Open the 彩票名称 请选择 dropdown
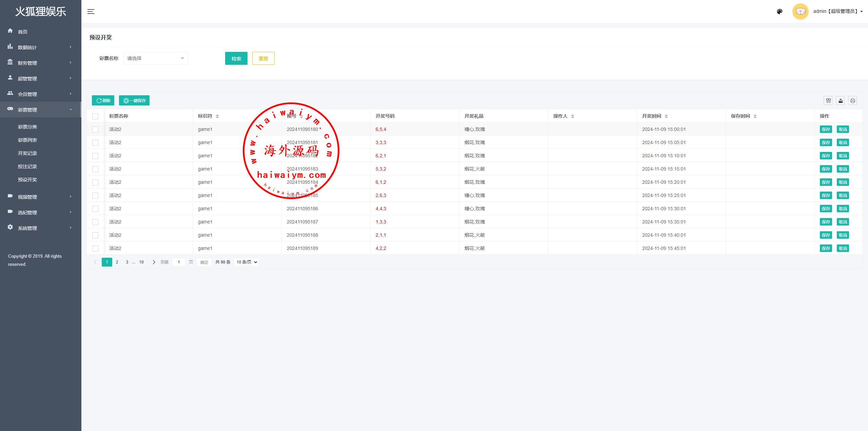Viewport: 868px width, 431px height. pyautogui.click(x=155, y=58)
